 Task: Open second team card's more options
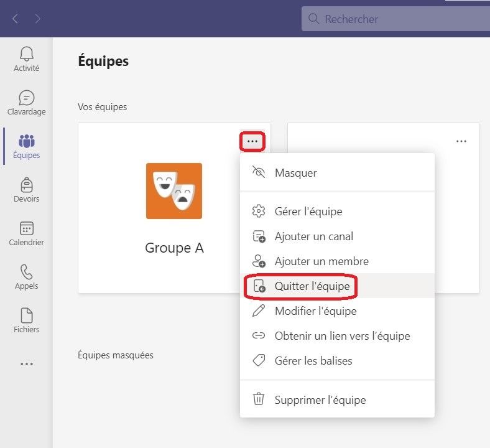(x=461, y=141)
